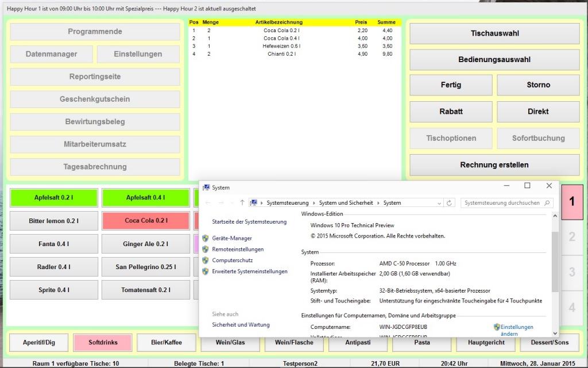Image resolution: width=588 pixels, height=368 pixels.
Task: Click shield icon beside Erweiterte Systemeinstellungen
Action: pyautogui.click(x=205, y=271)
